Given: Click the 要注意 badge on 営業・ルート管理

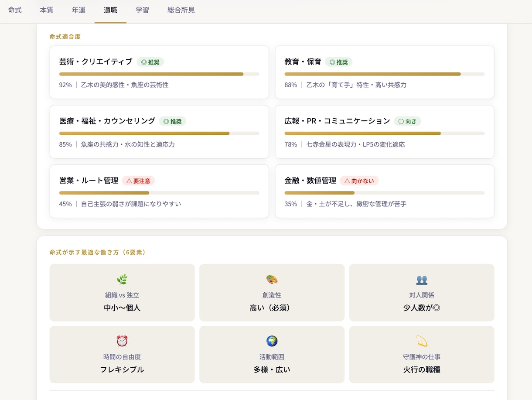Looking at the screenshot, I should tap(139, 181).
